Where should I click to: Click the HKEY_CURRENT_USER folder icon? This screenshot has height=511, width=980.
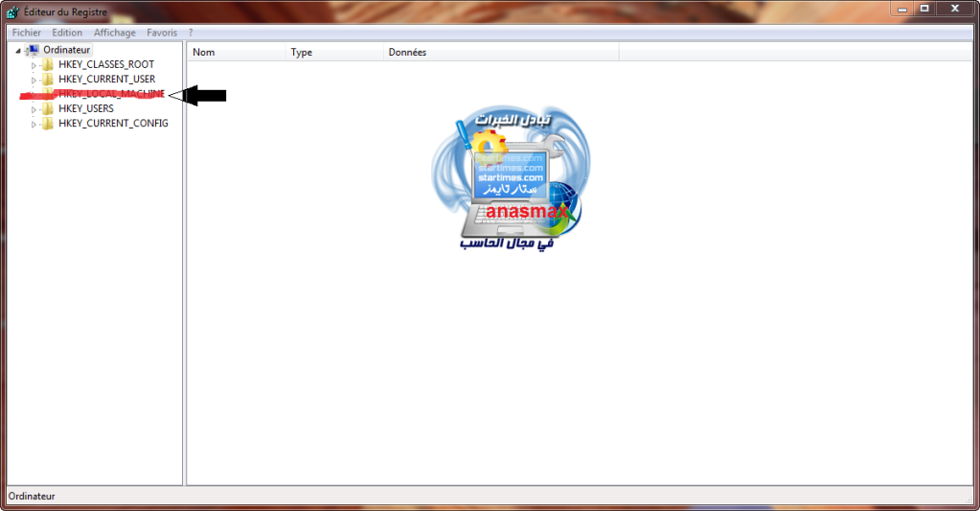[x=48, y=80]
